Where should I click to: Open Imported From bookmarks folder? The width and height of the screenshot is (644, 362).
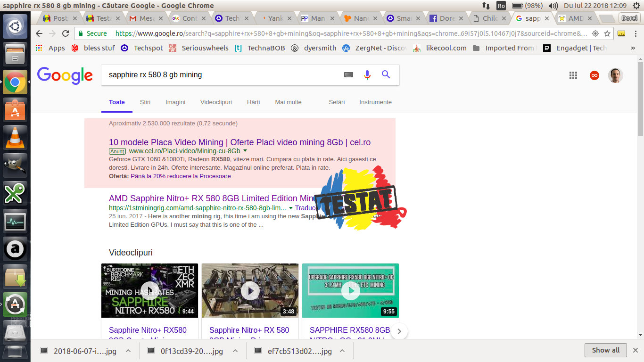pyautogui.click(x=504, y=48)
